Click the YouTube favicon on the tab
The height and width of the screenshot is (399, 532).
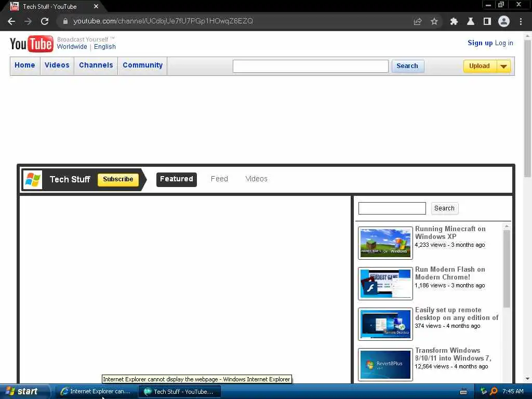coord(14,6)
